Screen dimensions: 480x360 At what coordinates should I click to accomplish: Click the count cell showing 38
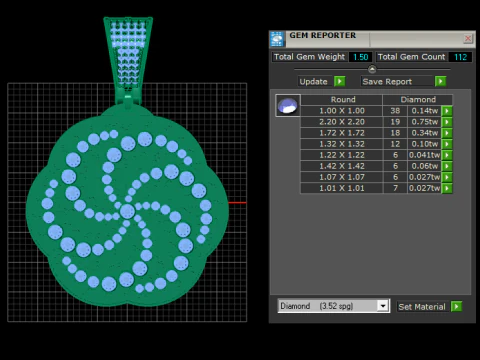[x=395, y=111]
